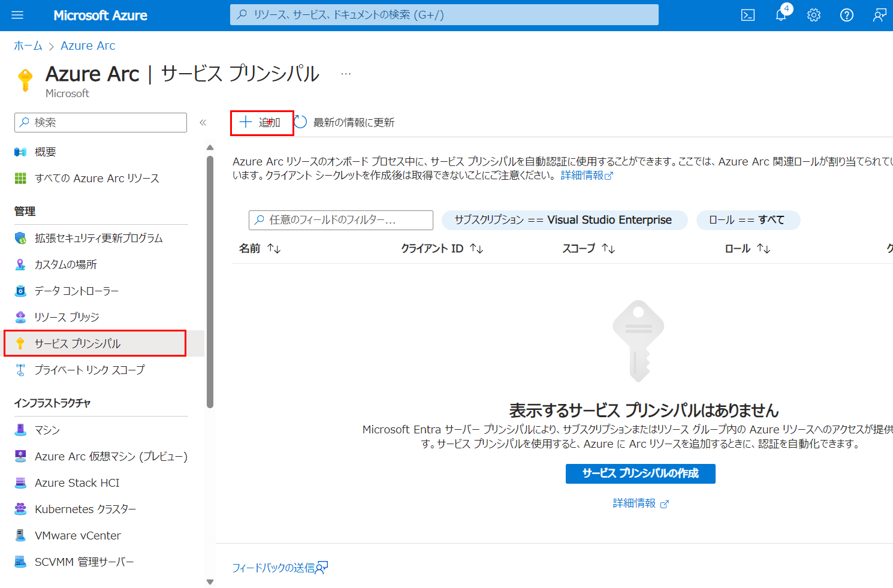Open the notifications bell
The width and height of the screenshot is (893, 588).
click(x=781, y=15)
